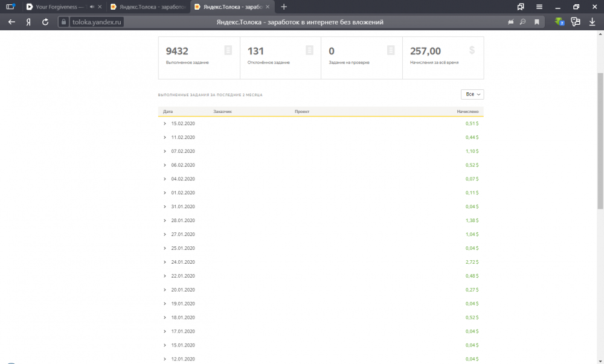604x364 pixels.
Task: Click the Дата column header
Action: 168,112
